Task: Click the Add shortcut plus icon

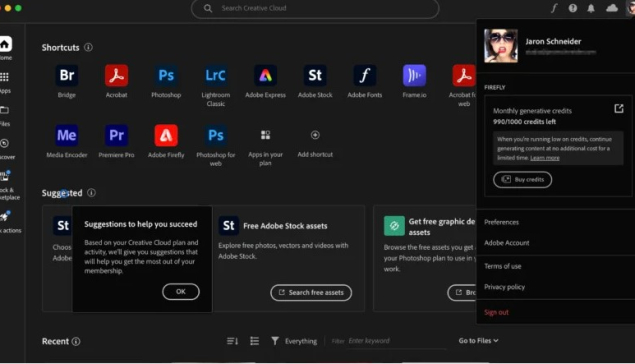Action: (315, 135)
